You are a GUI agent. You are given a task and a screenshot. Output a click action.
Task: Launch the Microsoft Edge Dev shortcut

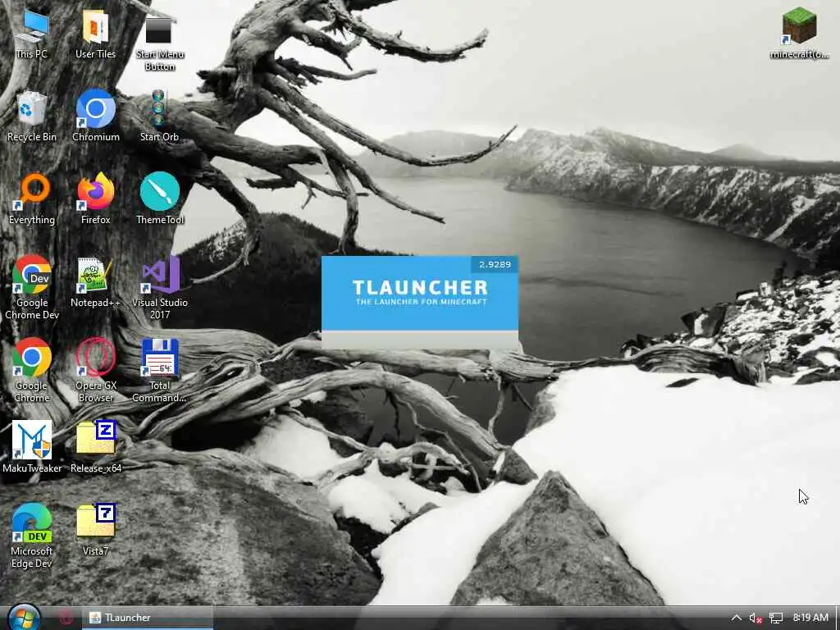(x=32, y=536)
